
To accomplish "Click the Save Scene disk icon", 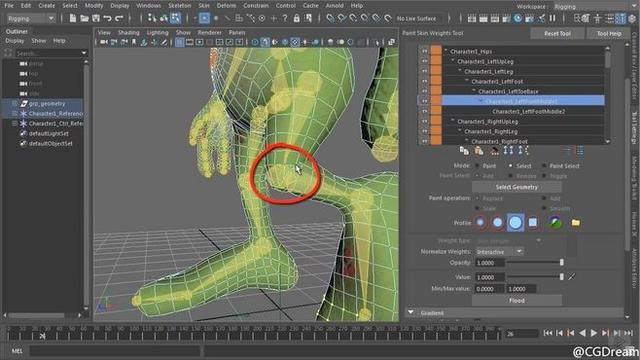I will click(96, 18).
